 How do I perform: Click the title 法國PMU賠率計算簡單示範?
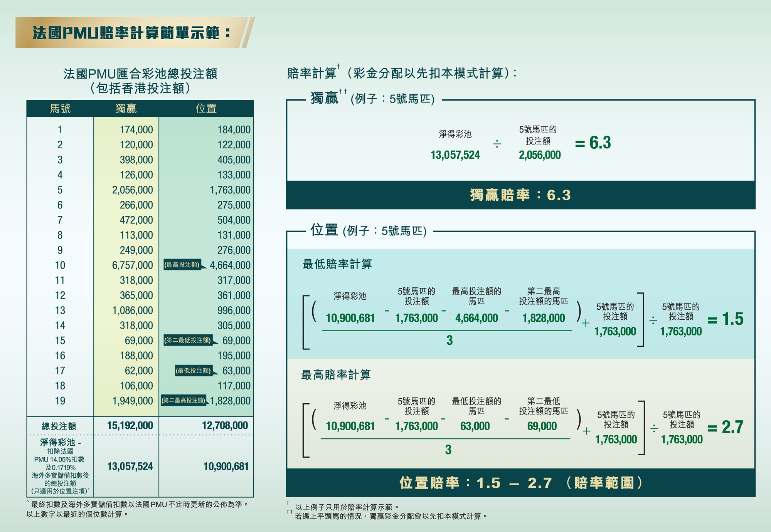[131, 33]
